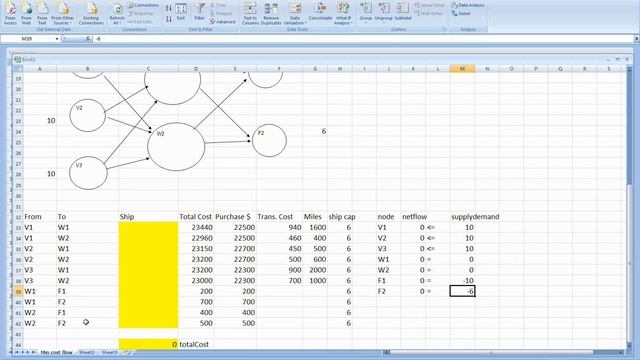640x360 pixels.
Task: Click the Advanced filter button
Action: (223, 21)
